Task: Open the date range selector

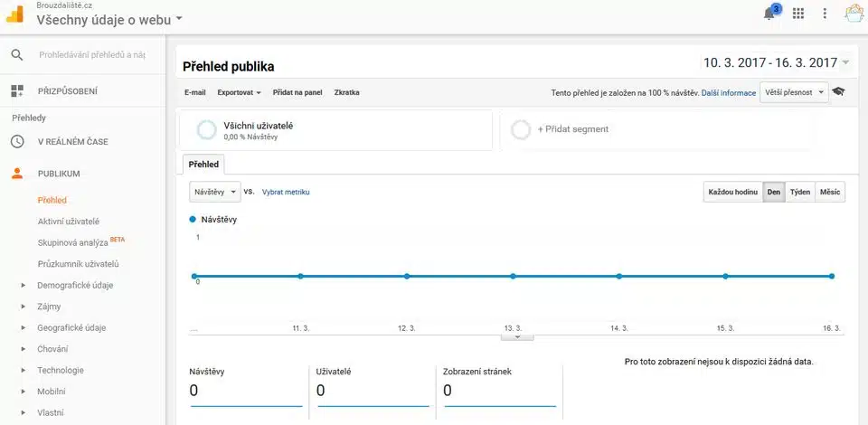Action: tap(776, 62)
